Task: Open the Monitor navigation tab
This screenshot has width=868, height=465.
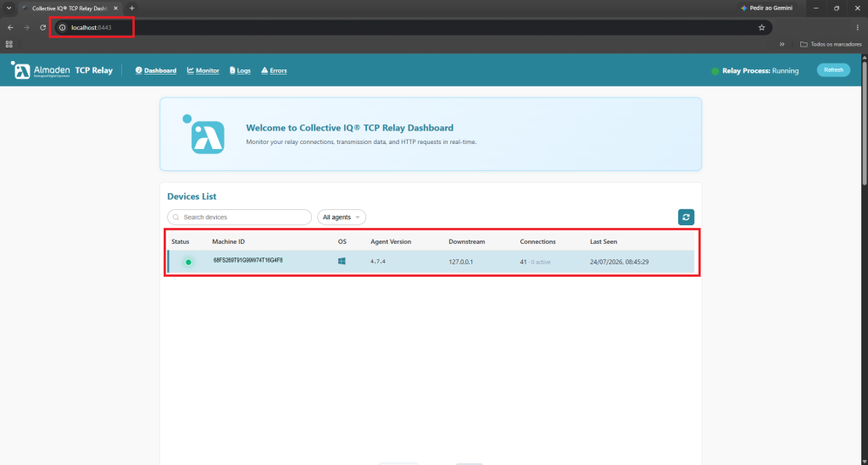Action: point(203,70)
